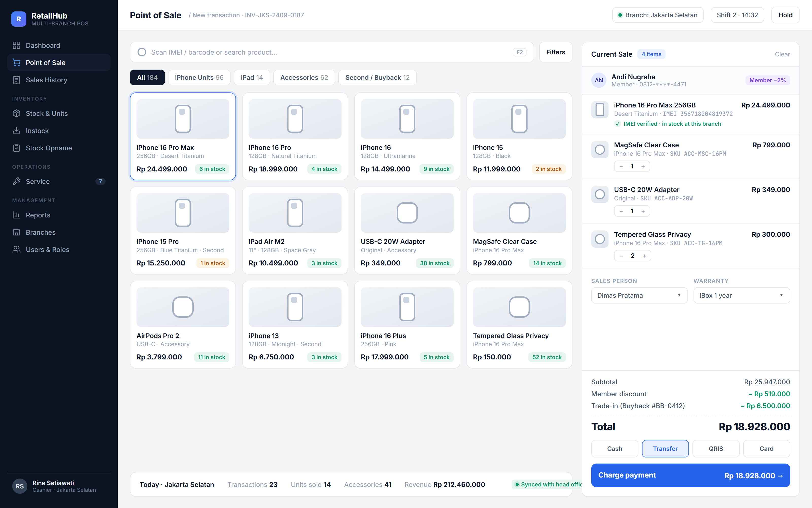
Task: Show Second / Buyback category
Action: pyautogui.click(x=377, y=78)
